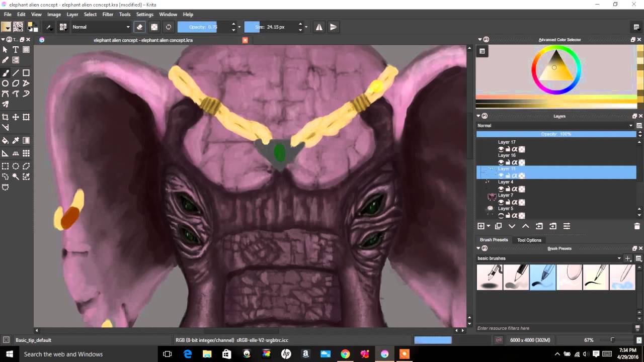This screenshot has width=644, height=362.
Task: Select the Grid tool
Action: tap(26, 153)
